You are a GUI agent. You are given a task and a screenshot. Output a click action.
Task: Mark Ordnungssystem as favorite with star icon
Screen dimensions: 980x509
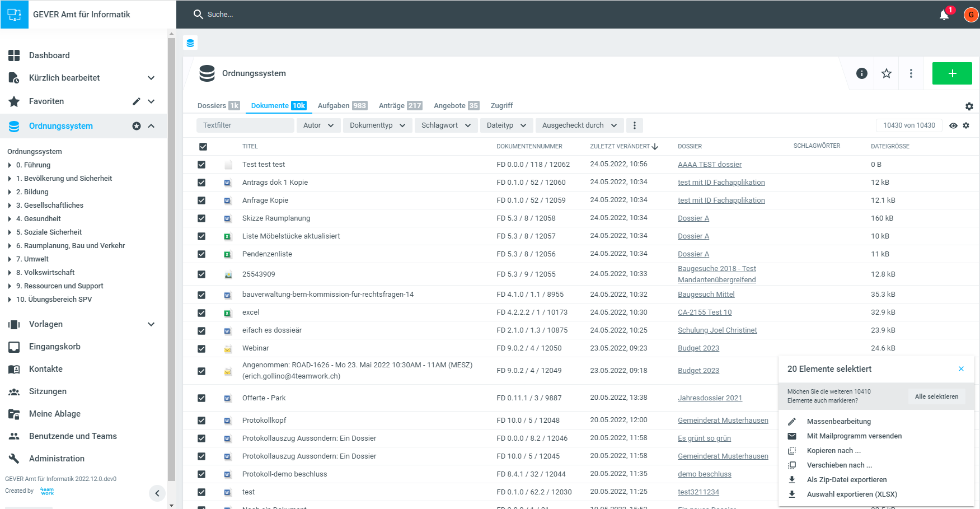tap(887, 73)
